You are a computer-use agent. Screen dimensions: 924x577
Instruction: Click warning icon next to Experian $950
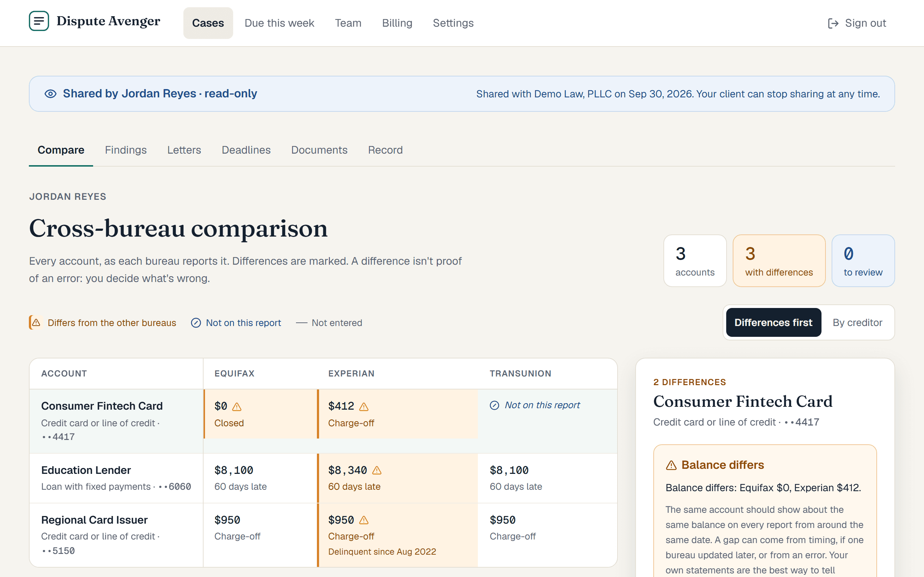(364, 520)
